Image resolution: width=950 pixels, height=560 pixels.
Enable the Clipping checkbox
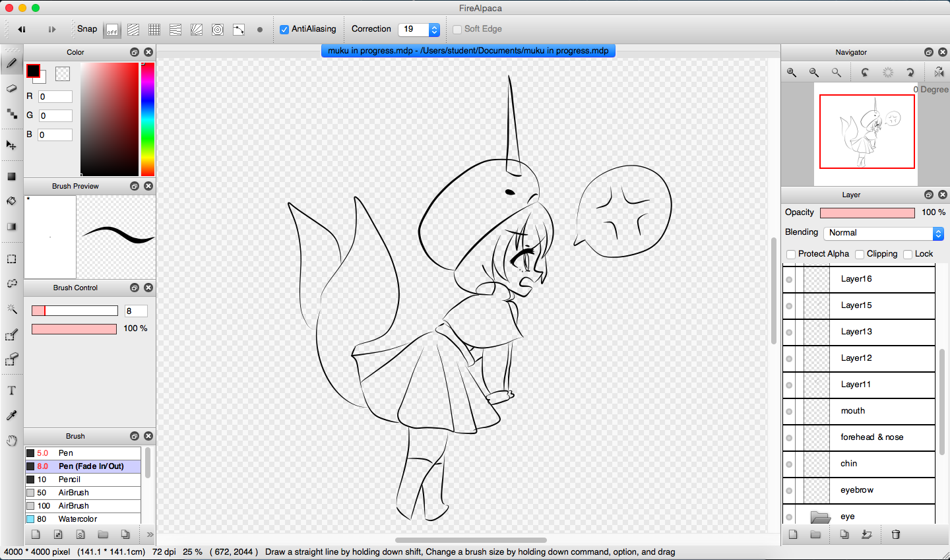860,255
